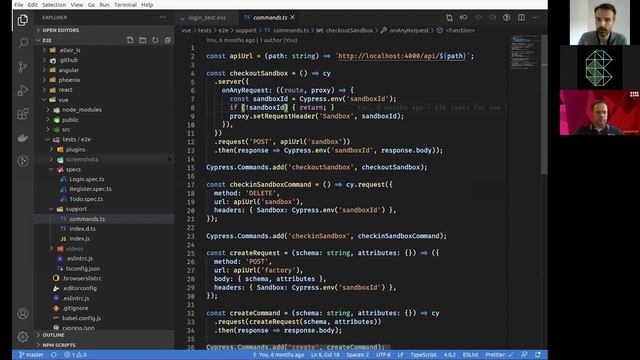Screen dimensions: 640x360
Task: Open the Search view icon
Action: 23,43
